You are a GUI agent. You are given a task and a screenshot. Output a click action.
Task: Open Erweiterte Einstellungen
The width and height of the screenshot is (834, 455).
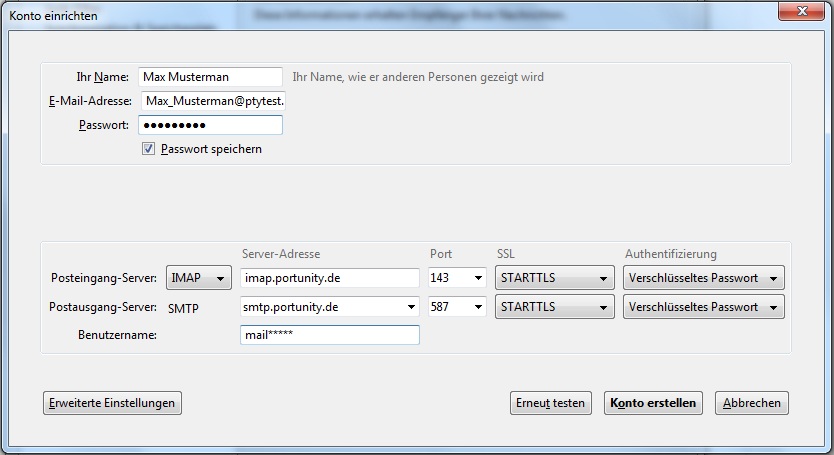tap(112, 403)
